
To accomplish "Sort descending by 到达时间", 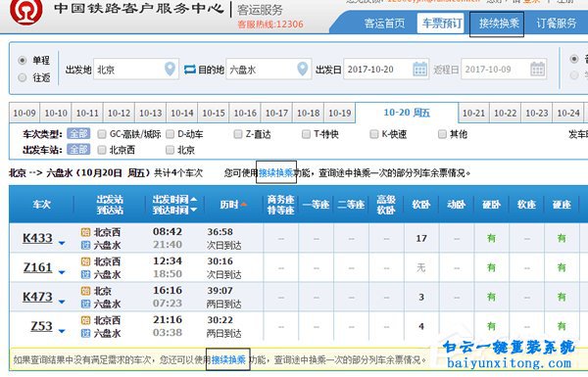I will pyautogui.click(x=193, y=210).
